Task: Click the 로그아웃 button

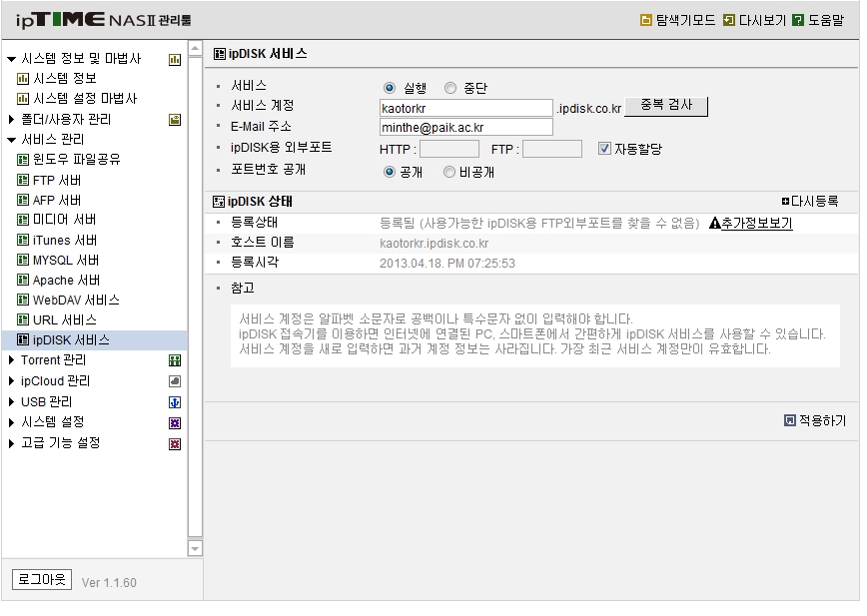Action: click(x=42, y=579)
